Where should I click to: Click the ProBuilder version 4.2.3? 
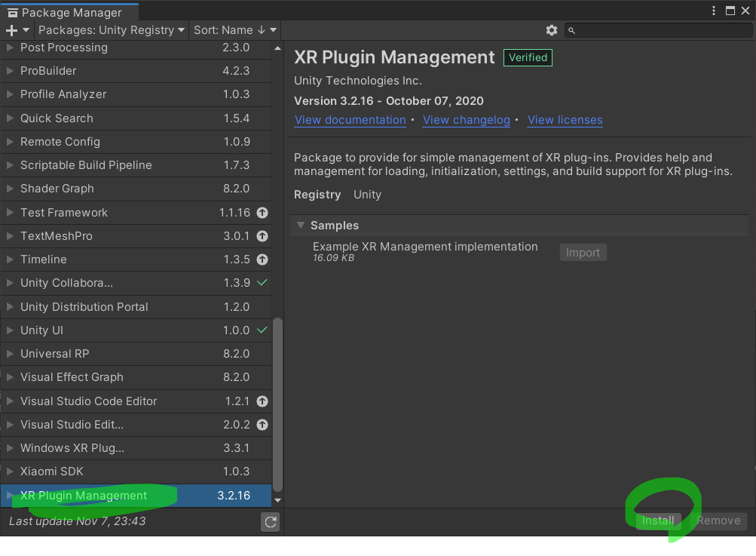(236, 71)
